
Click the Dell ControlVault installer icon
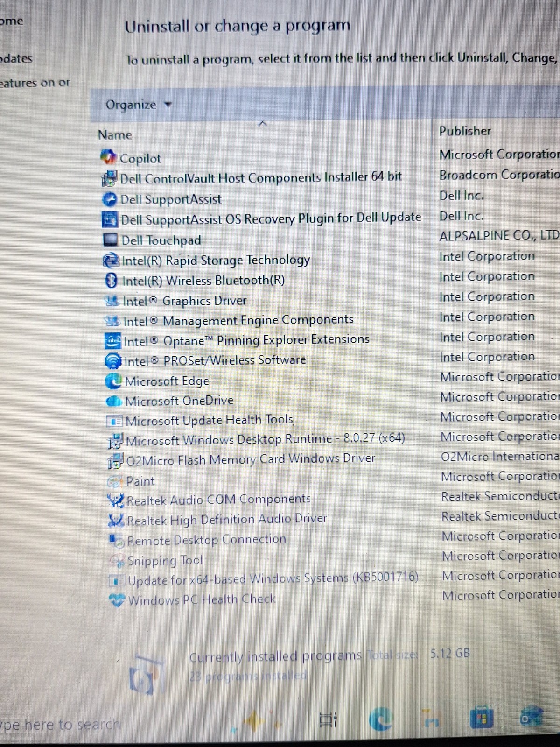pyautogui.click(x=110, y=178)
